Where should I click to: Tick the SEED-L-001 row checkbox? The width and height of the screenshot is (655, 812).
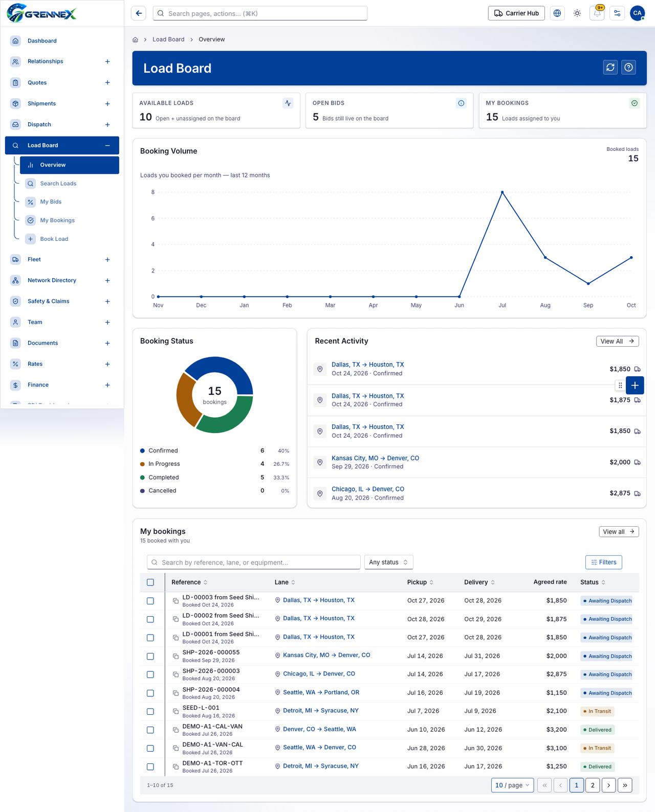(150, 711)
